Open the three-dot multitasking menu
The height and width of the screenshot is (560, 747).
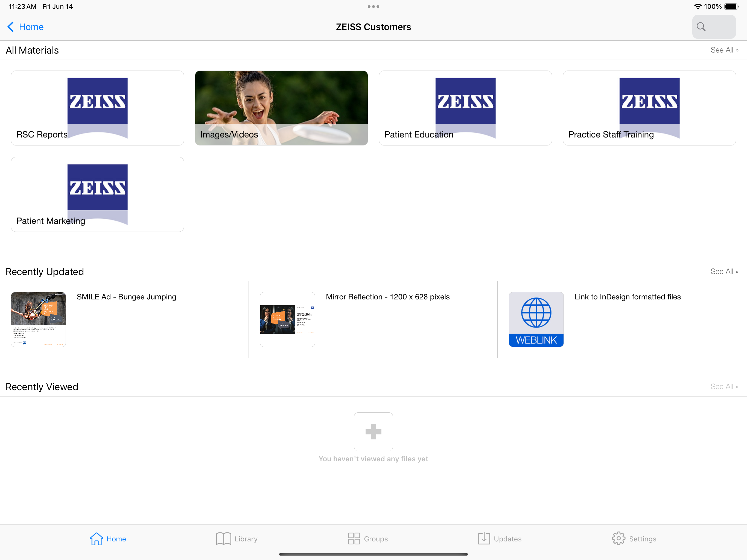(373, 6)
